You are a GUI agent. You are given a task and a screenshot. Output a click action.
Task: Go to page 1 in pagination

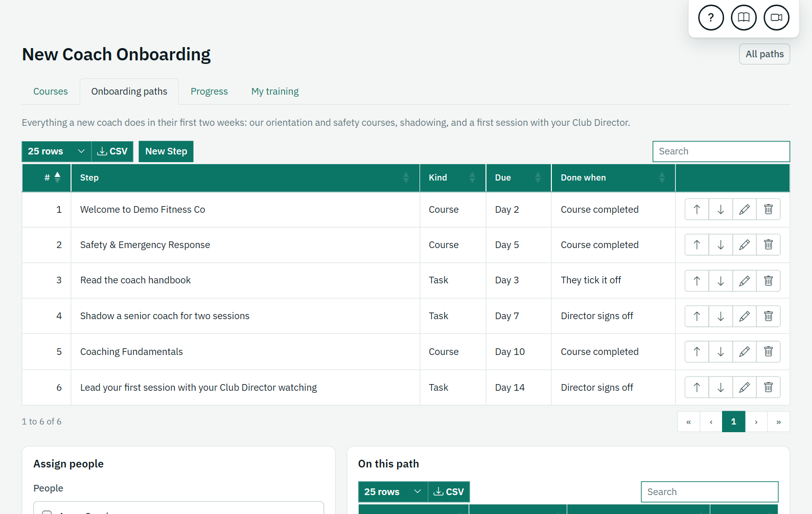[733, 421]
